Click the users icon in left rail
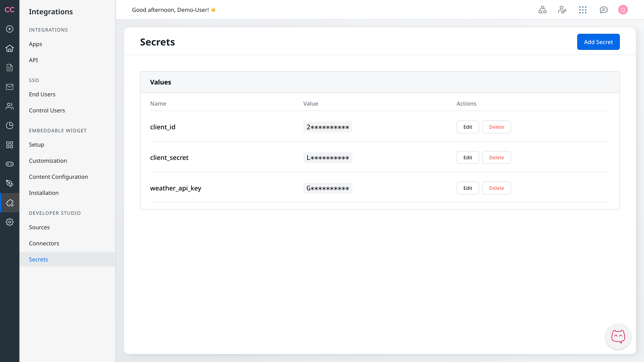644x362 pixels. (x=9, y=106)
